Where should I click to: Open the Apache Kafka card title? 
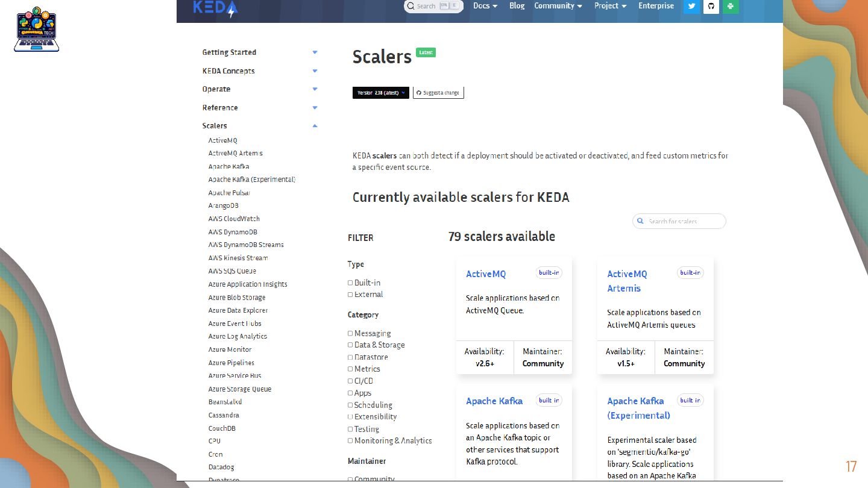point(494,401)
